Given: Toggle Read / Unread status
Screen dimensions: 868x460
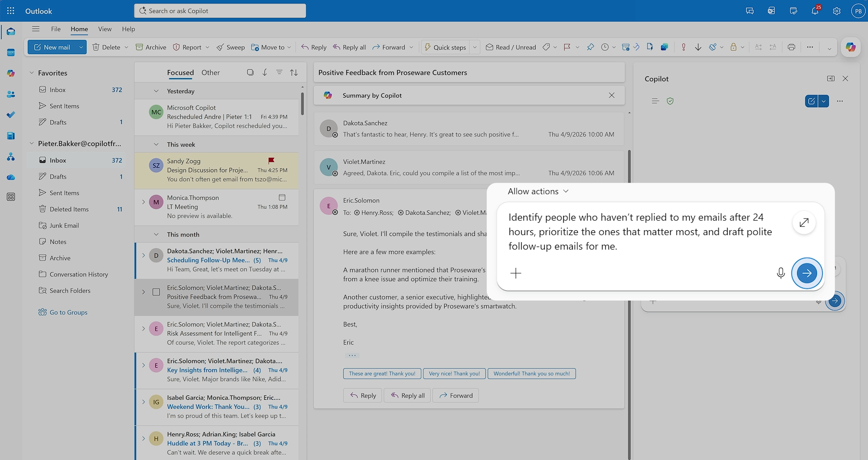Looking at the screenshot, I should pyautogui.click(x=511, y=47).
